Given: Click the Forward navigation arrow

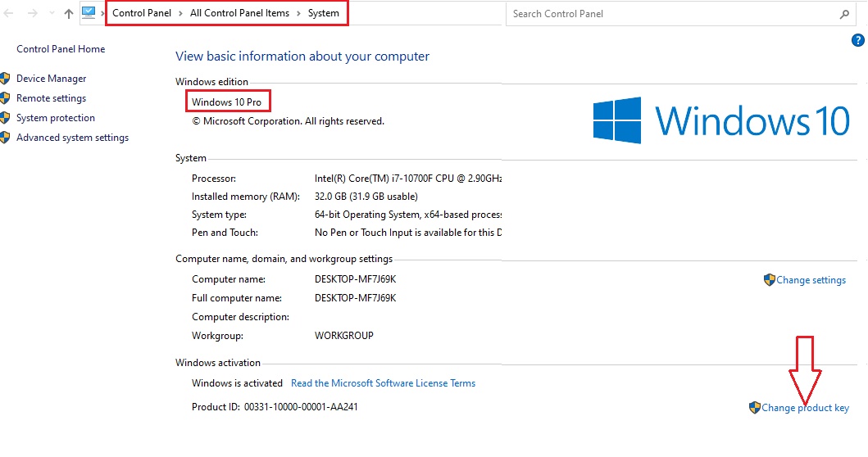Looking at the screenshot, I should click(33, 13).
